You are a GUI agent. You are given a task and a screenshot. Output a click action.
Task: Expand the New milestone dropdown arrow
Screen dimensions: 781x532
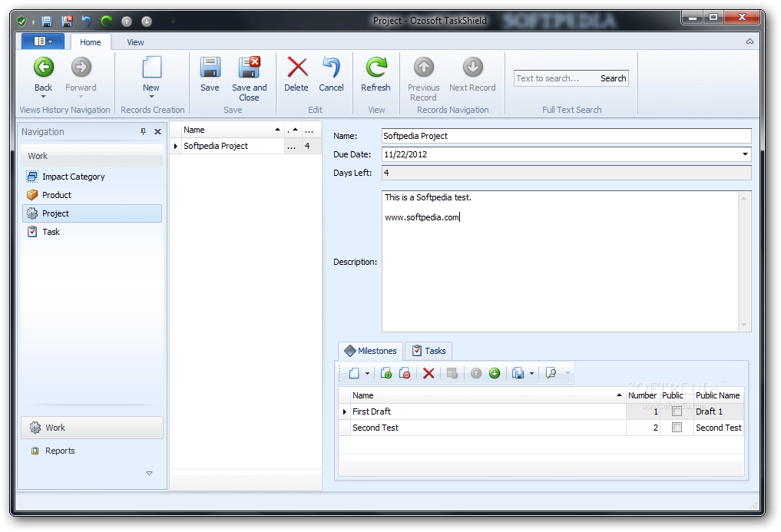tap(367, 373)
